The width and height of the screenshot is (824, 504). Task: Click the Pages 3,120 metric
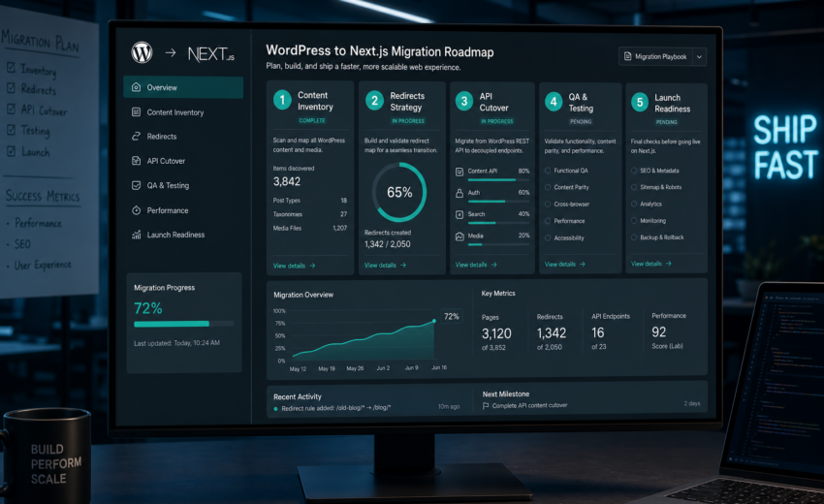pos(496,332)
